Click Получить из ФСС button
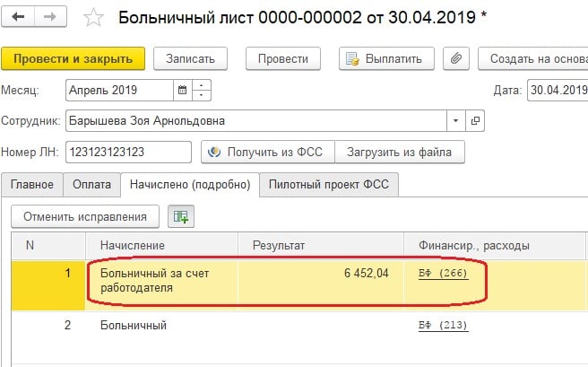588x367 pixels. [x=269, y=153]
